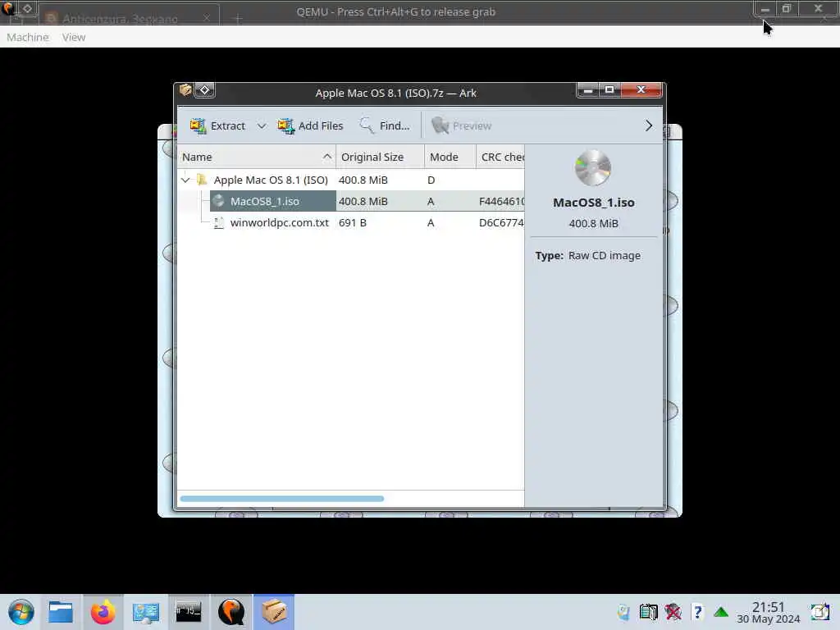840x630 pixels.
Task: Expand the toolbar overflow chevron
Action: click(x=649, y=126)
